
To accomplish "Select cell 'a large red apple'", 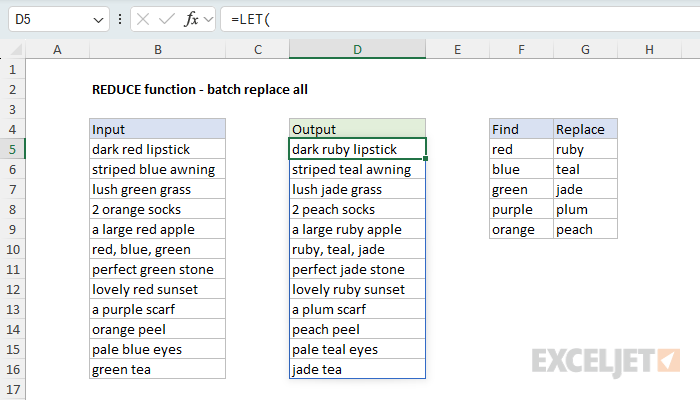I will 158,229.
